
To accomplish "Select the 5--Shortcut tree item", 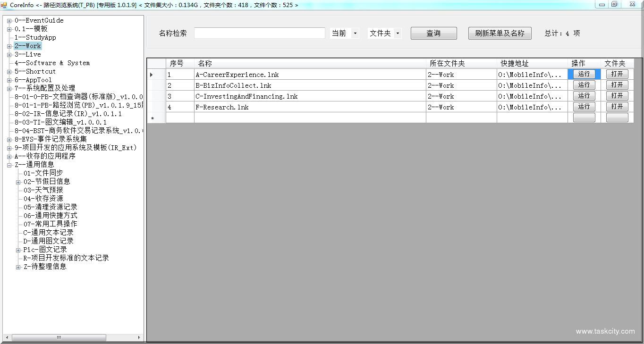I will coord(35,71).
